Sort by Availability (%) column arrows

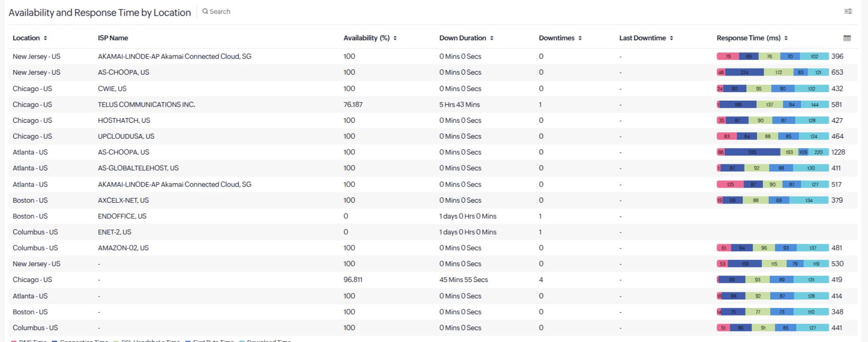tap(395, 38)
